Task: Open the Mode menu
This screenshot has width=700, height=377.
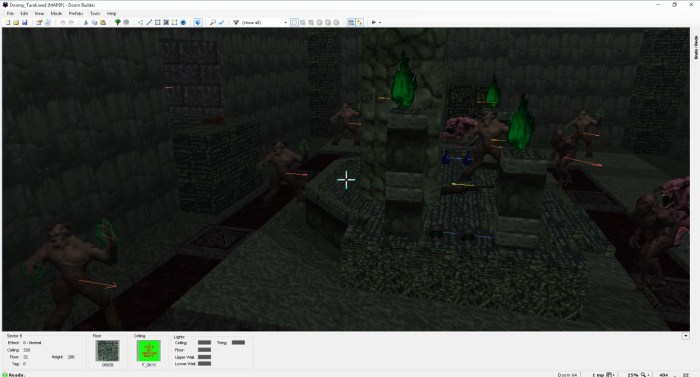Action: [56, 13]
